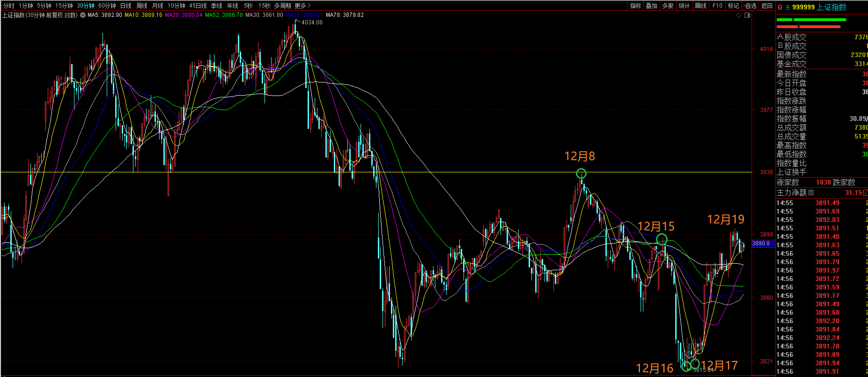
Task: Click MA52 moving average value label
Action: [x=224, y=15]
